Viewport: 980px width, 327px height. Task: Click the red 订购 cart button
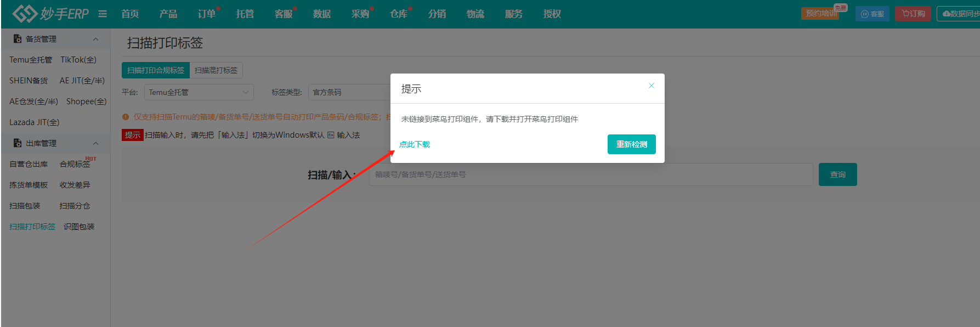pos(913,14)
